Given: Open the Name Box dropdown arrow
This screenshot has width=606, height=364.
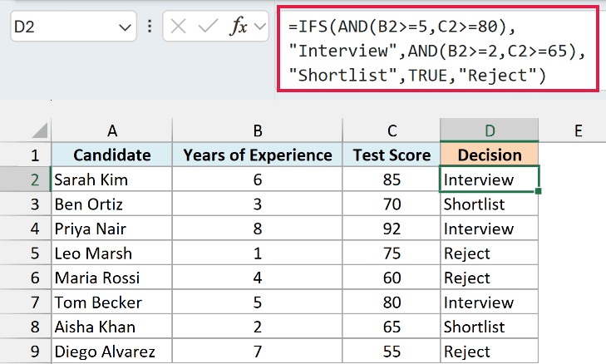Looking at the screenshot, I should point(125,27).
